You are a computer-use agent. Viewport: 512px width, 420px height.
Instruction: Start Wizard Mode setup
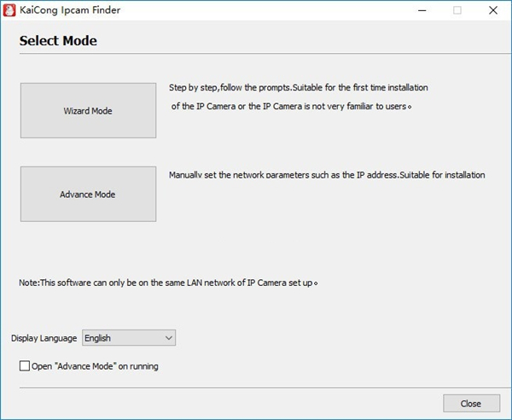[x=88, y=110]
